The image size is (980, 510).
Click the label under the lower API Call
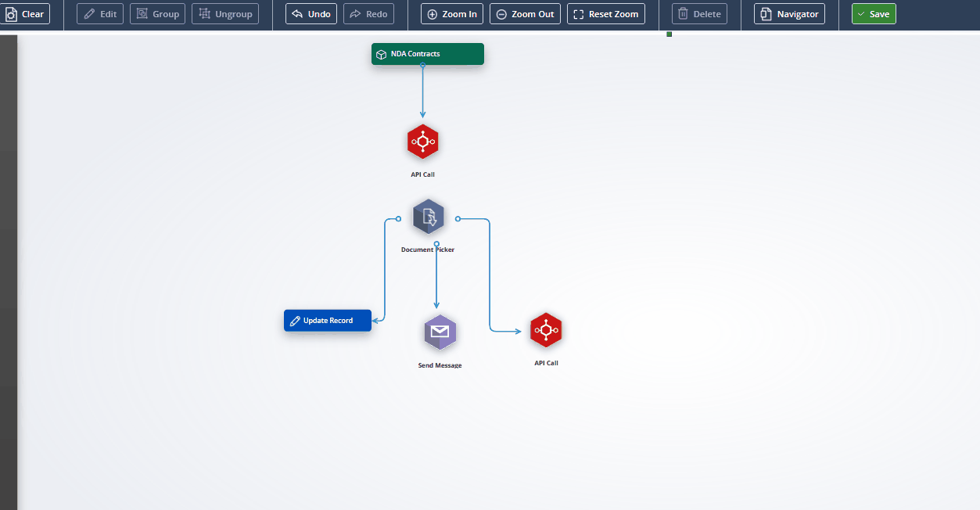coord(546,363)
